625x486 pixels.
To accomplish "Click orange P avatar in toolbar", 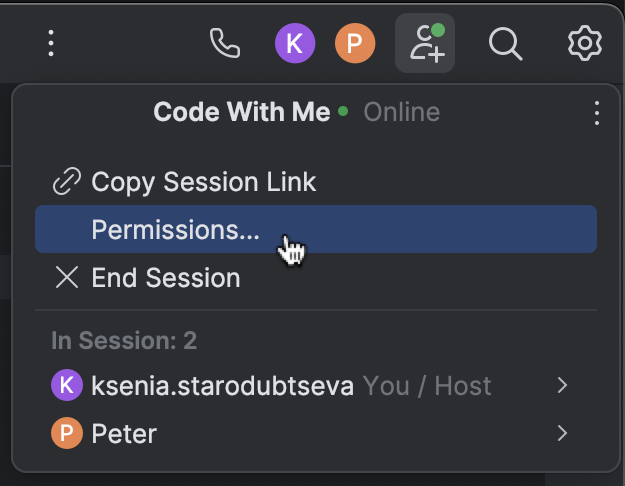I will pyautogui.click(x=355, y=43).
